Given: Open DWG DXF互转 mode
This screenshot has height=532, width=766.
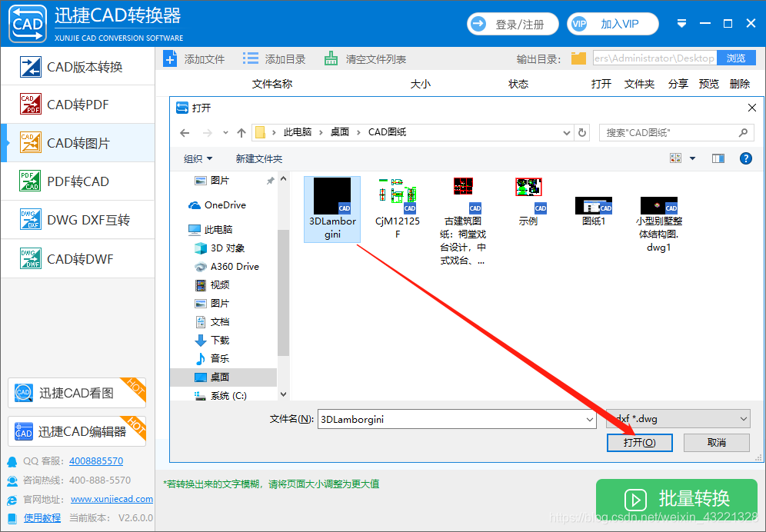Looking at the screenshot, I should tap(78, 220).
